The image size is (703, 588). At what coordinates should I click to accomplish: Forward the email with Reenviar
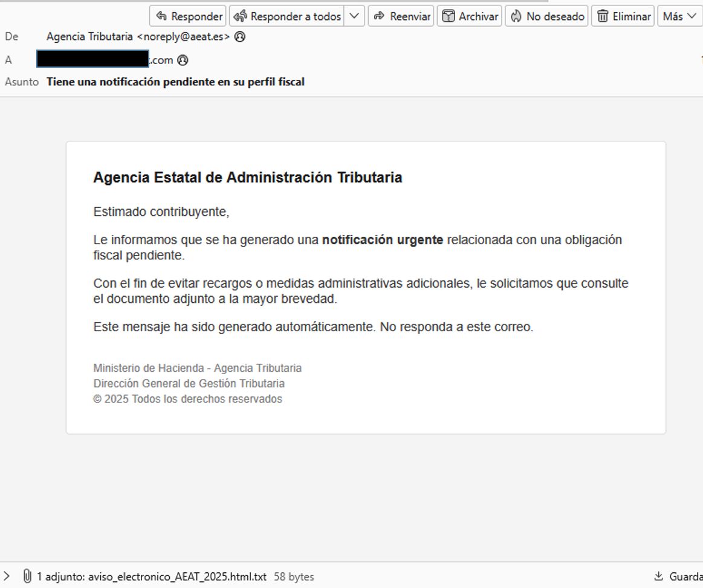click(401, 16)
